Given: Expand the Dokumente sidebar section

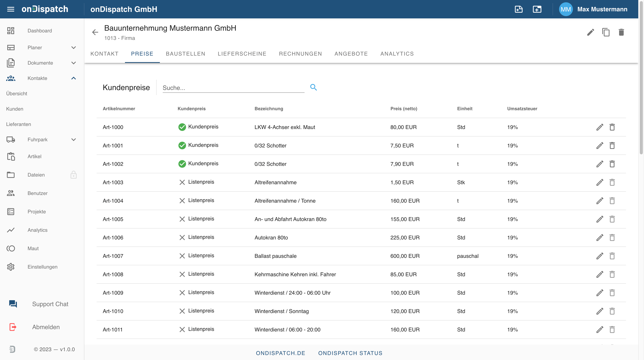Looking at the screenshot, I should (73, 63).
